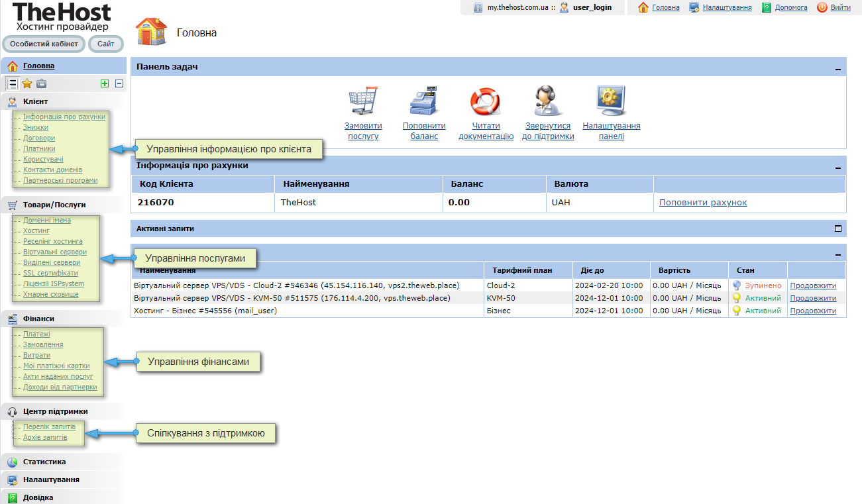Select the cash register Поповнити баланс icon

pyautogui.click(x=424, y=102)
